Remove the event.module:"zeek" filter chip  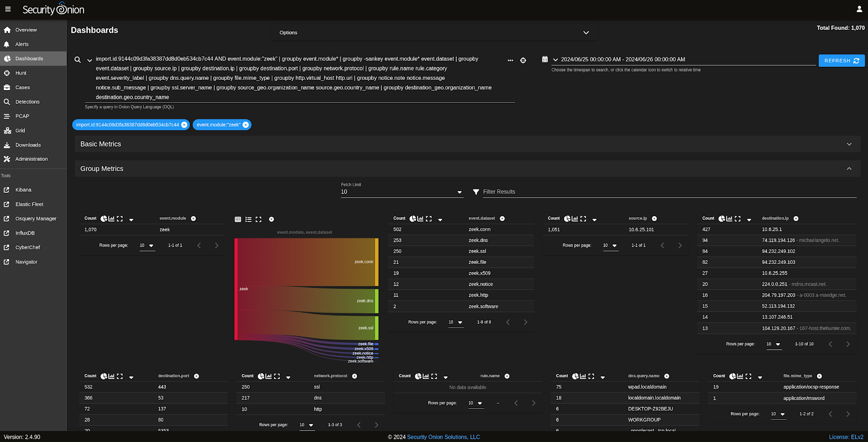pyautogui.click(x=246, y=125)
